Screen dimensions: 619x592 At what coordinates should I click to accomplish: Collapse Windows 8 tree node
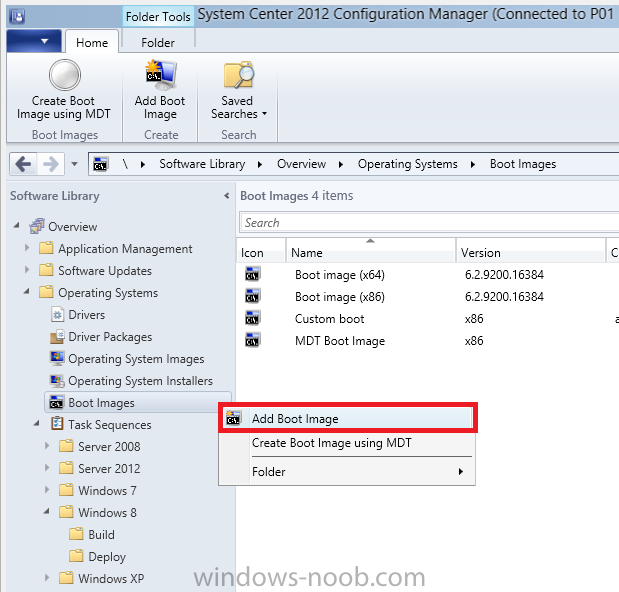point(47,511)
